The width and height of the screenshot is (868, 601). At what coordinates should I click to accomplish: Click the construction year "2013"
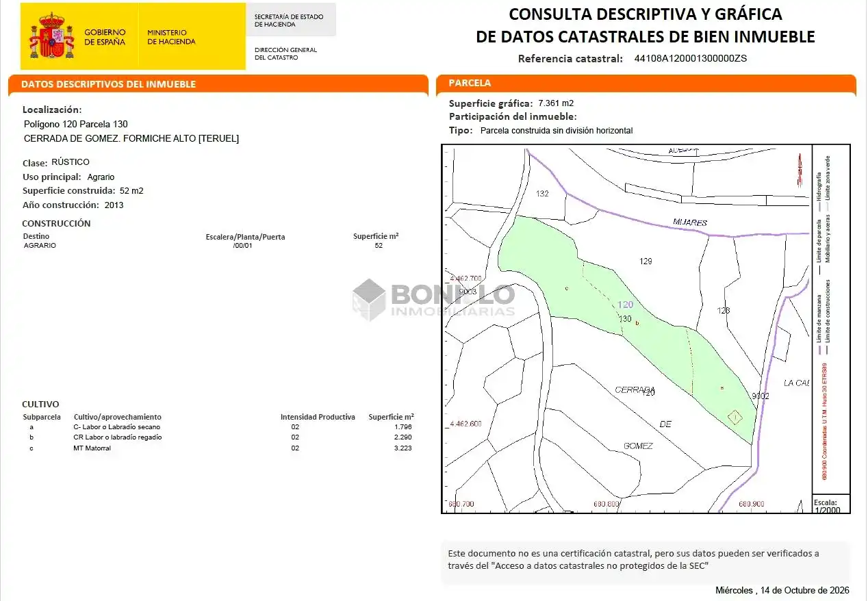coord(114,205)
